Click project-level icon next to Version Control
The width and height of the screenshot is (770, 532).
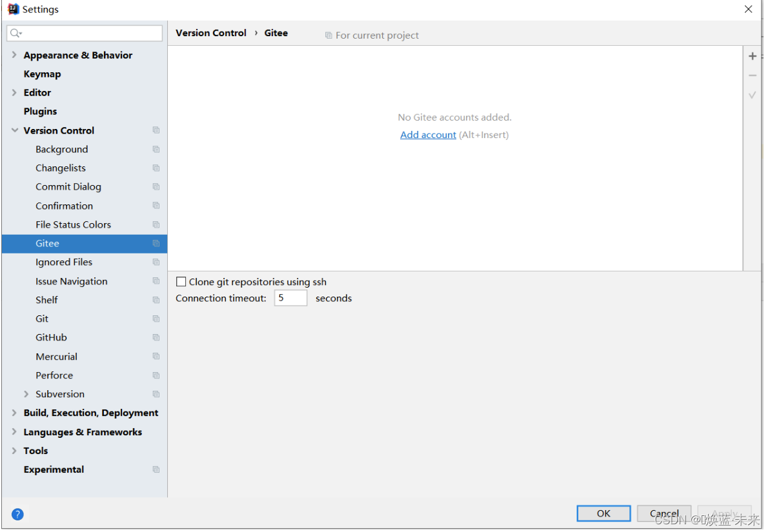tap(156, 130)
